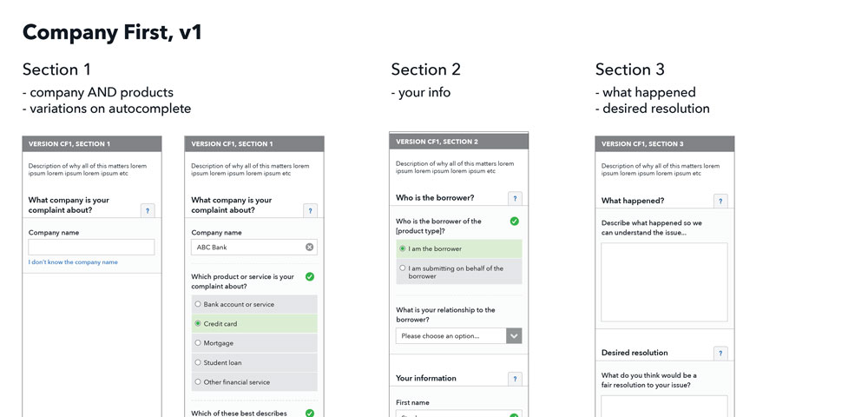Screen dimensions: 868x417
Task: Click 'I don't know the company name' link
Action: click(73, 262)
